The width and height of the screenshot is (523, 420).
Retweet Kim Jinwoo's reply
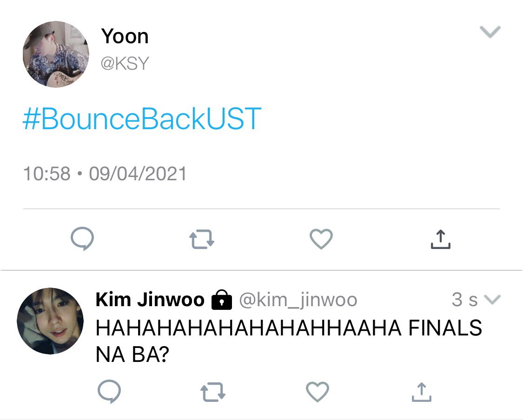[x=213, y=391]
